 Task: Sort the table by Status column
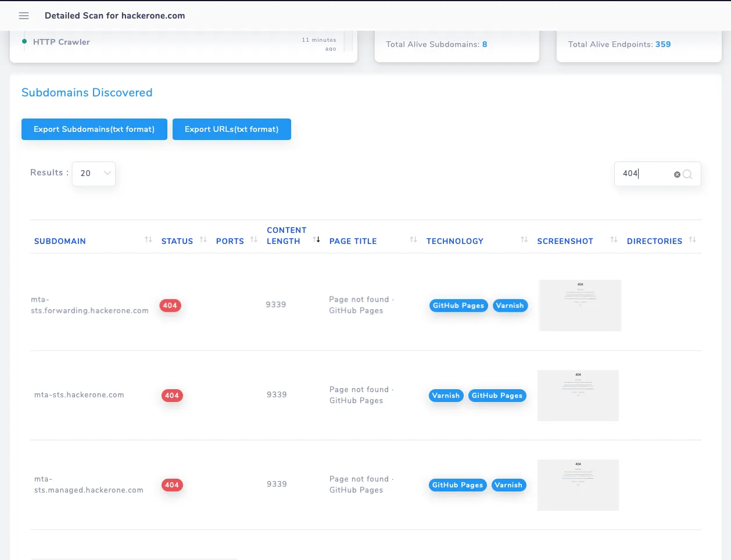click(203, 239)
